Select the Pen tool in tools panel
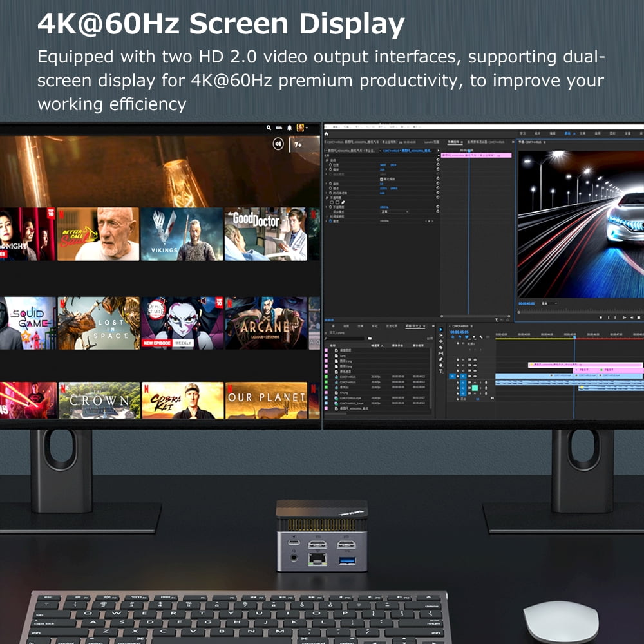Image resolution: width=644 pixels, height=644 pixels. [x=440, y=359]
